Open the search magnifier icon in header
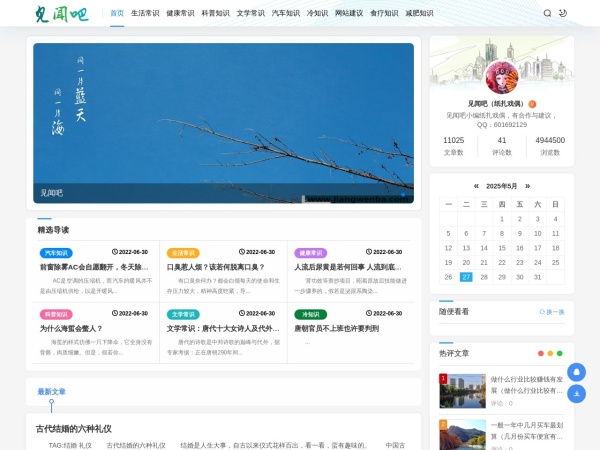The image size is (600, 450). pyautogui.click(x=547, y=14)
